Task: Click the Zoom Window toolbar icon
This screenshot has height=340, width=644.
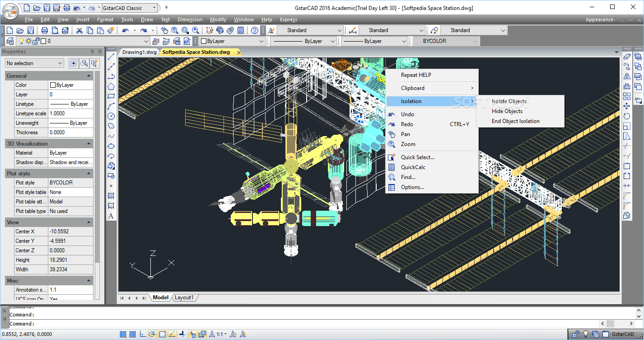Action: 185,30
